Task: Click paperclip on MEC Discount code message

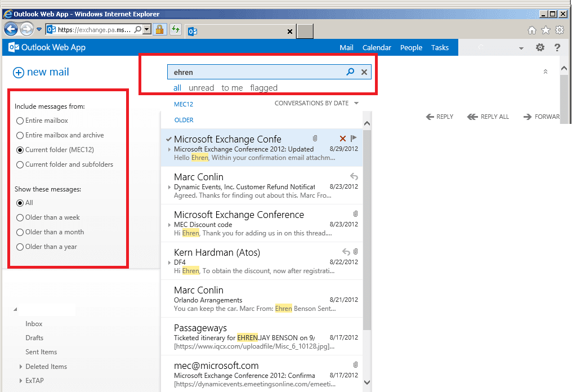Action: (x=355, y=214)
